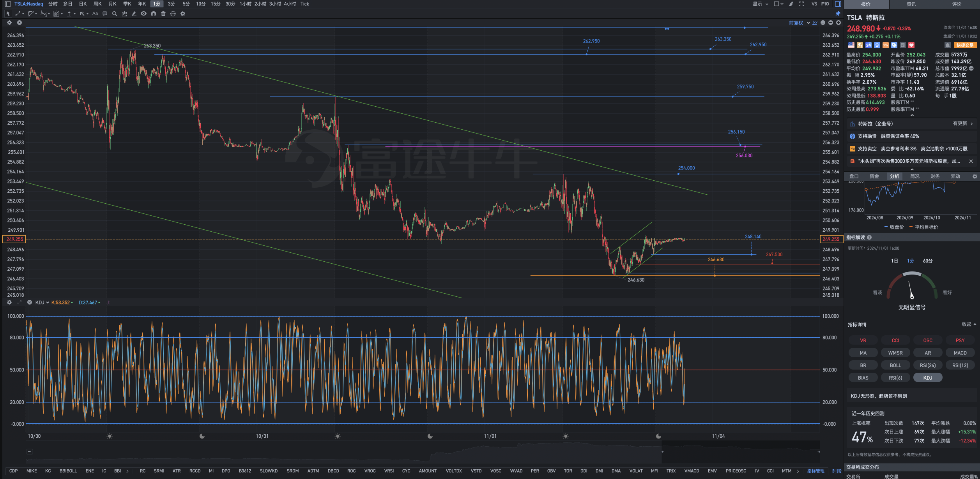
Task: Select the BOLL indicator button
Action: coord(895,365)
